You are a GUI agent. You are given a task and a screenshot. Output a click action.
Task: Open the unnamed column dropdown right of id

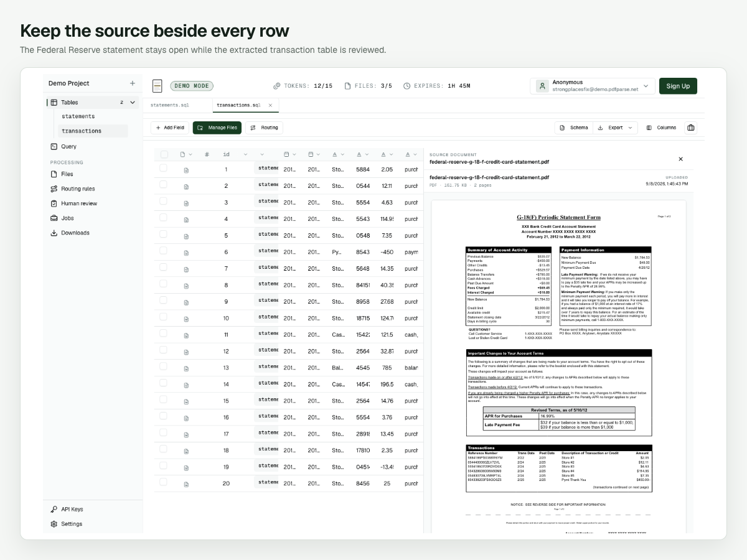coord(262,154)
